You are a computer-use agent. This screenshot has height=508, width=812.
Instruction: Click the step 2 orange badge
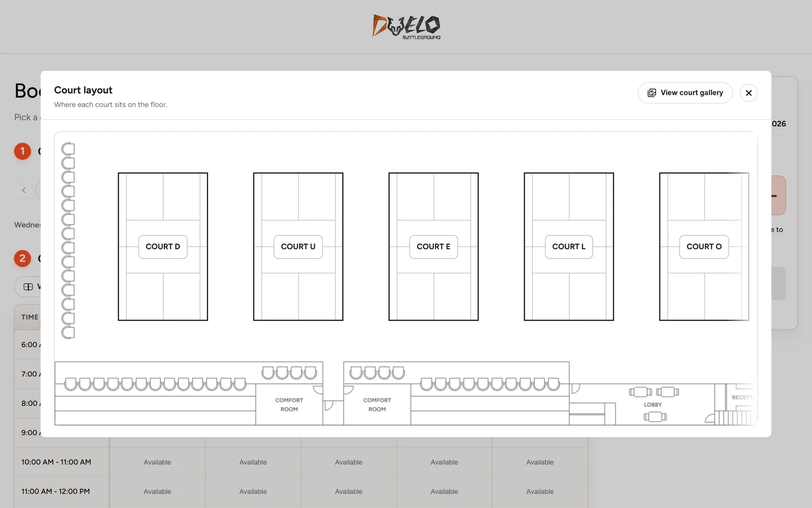click(22, 259)
